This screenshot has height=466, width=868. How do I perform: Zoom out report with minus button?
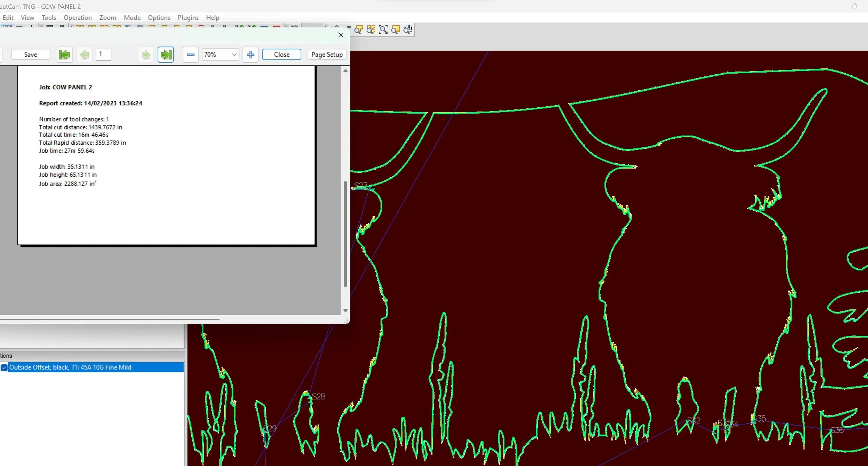(x=191, y=54)
